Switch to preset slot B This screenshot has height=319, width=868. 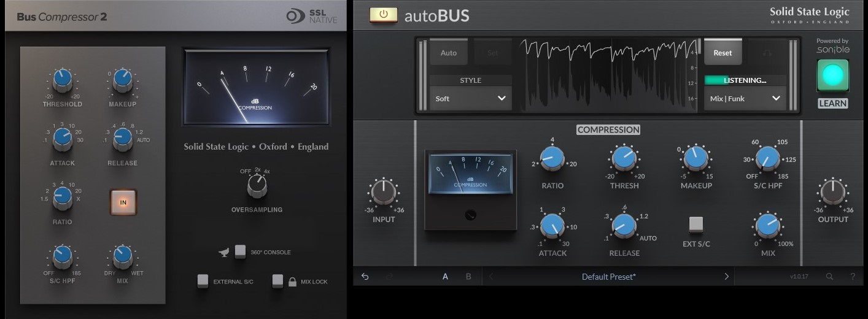(468, 277)
